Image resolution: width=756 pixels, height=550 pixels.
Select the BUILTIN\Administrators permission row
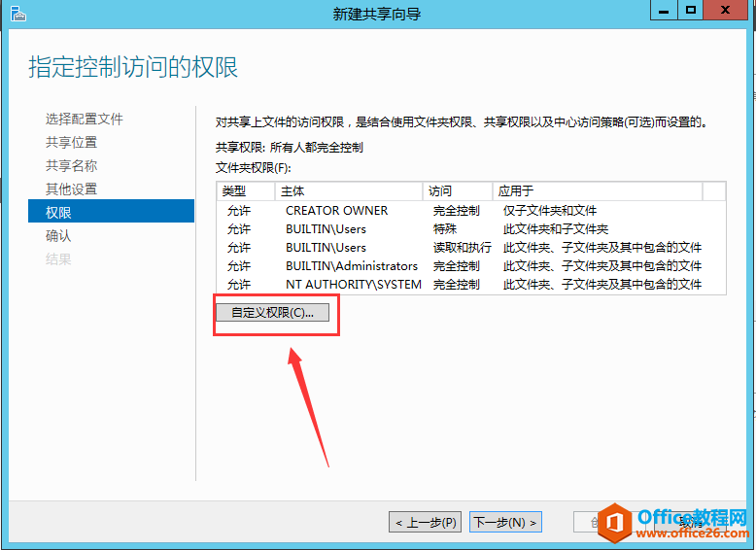click(471, 265)
